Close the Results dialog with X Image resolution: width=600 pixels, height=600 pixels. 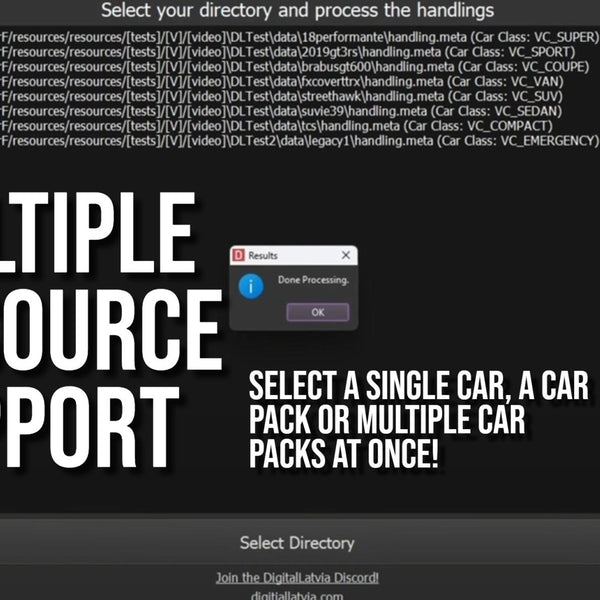coord(346,255)
